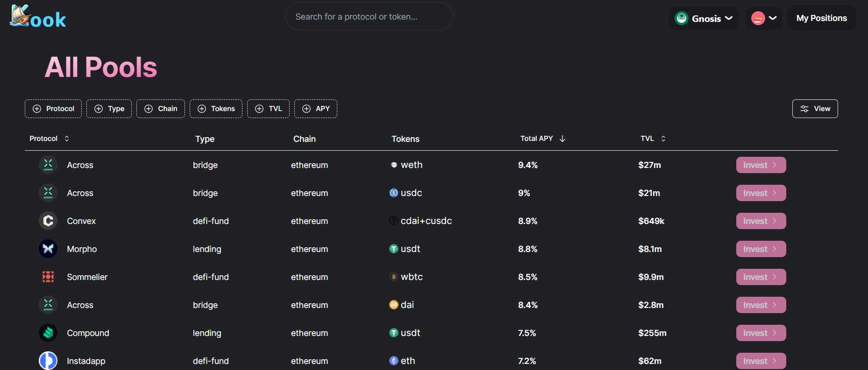The width and height of the screenshot is (868, 370).
Task: Click the Total APY descending arrow
Action: pyautogui.click(x=562, y=139)
